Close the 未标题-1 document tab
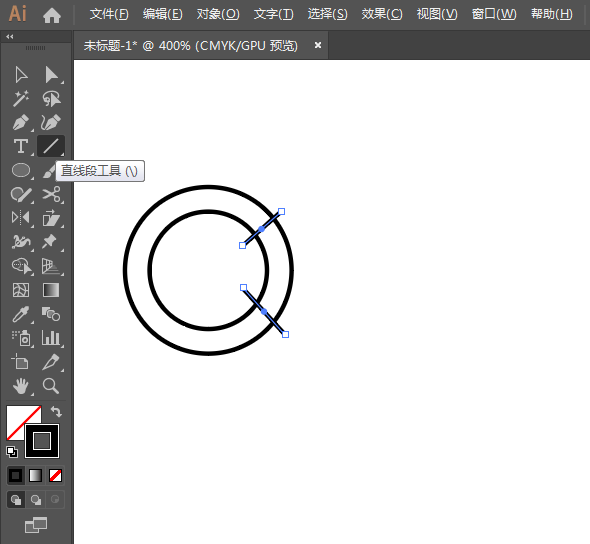Image resolution: width=590 pixels, height=544 pixels. [318, 45]
